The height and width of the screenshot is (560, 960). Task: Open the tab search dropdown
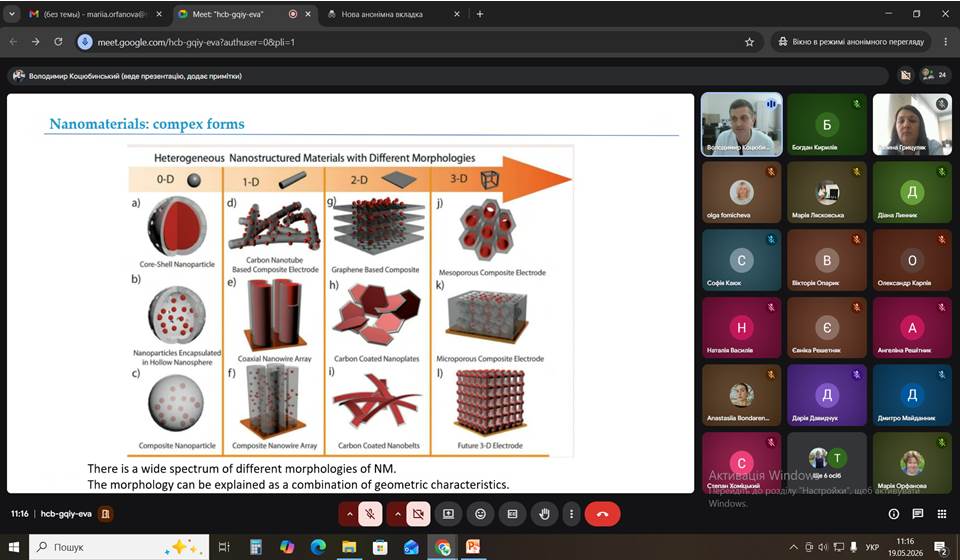click(x=11, y=14)
